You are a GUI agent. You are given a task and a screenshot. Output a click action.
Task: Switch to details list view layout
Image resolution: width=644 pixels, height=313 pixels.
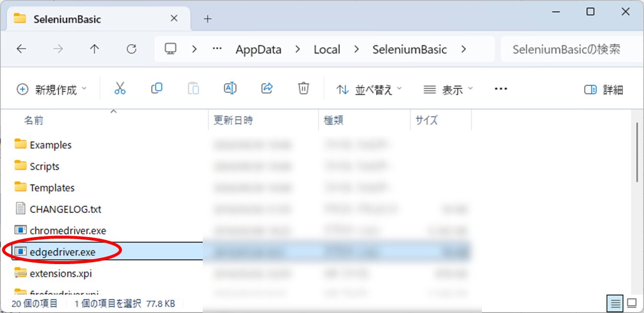pos(614,303)
